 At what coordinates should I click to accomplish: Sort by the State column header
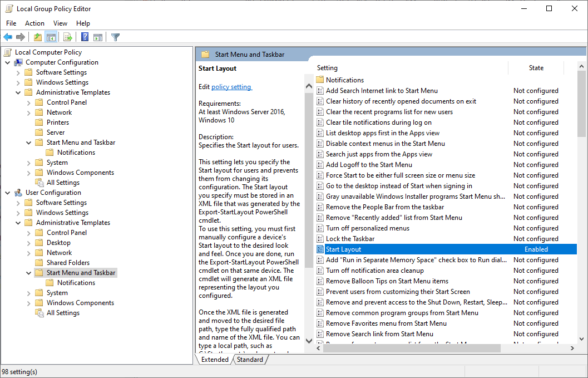tap(536, 68)
